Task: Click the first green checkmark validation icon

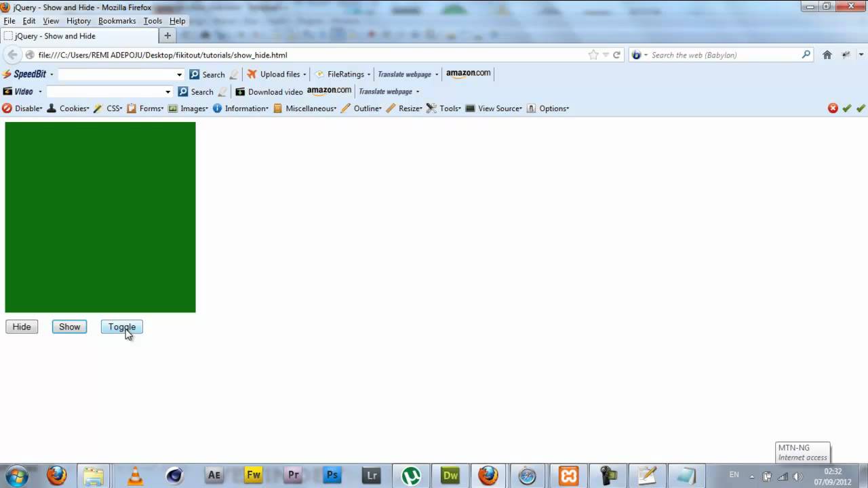Action: click(x=847, y=108)
